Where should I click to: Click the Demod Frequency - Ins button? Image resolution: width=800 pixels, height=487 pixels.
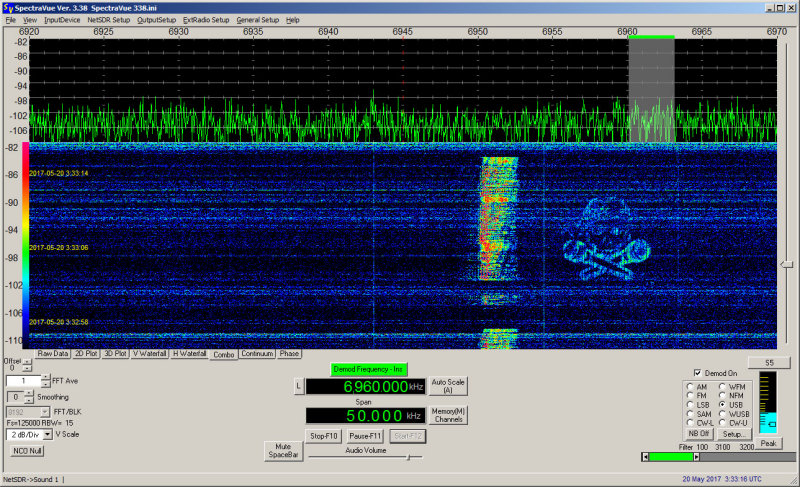point(368,369)
